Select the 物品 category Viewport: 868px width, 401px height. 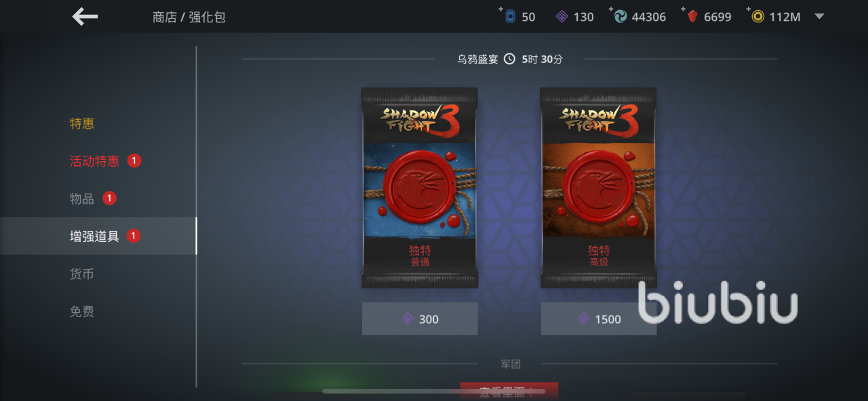[x=82, y=198]
